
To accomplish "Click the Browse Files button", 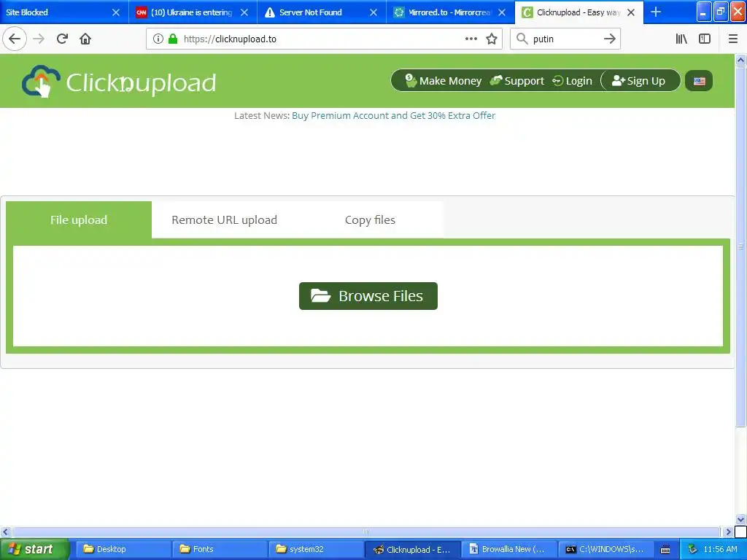I will [x=368, y=296].
